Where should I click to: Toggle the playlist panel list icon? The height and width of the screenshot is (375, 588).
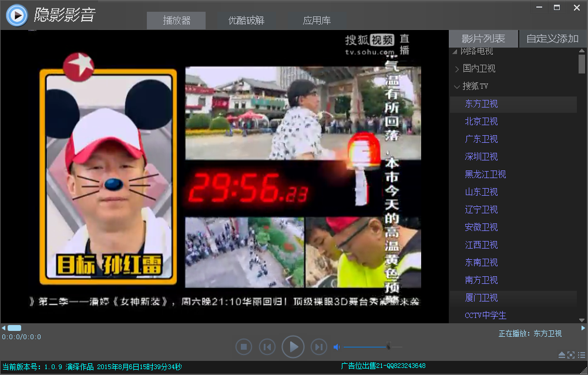coord(582,355)
